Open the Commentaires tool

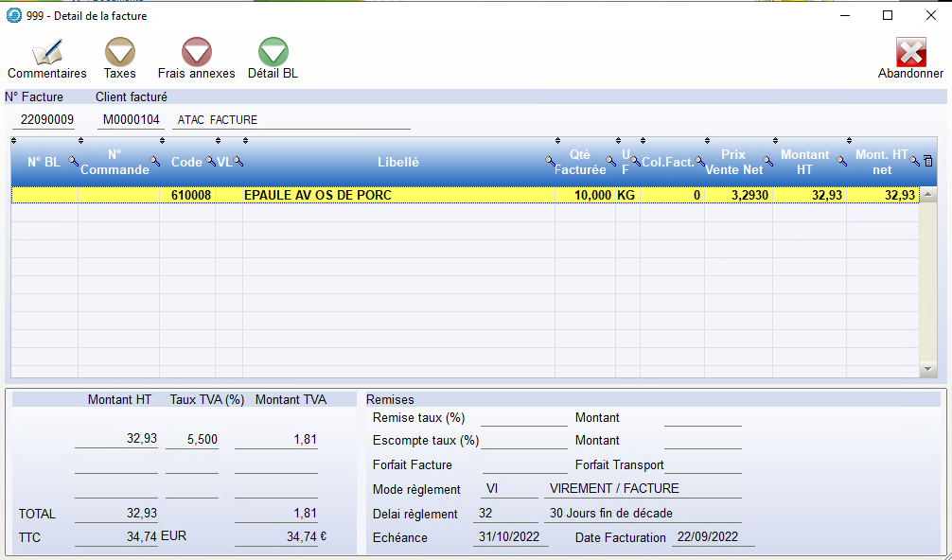point(46,59)
